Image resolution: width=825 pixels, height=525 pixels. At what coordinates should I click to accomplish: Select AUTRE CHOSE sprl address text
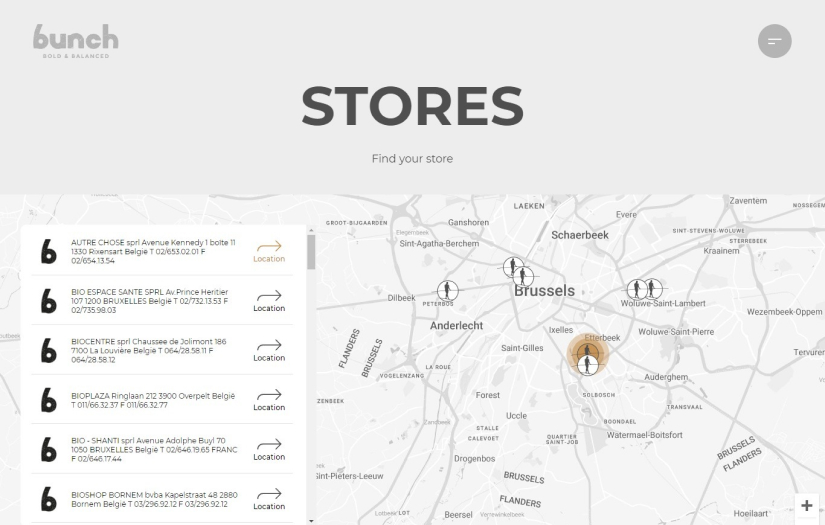pos(154,251)
